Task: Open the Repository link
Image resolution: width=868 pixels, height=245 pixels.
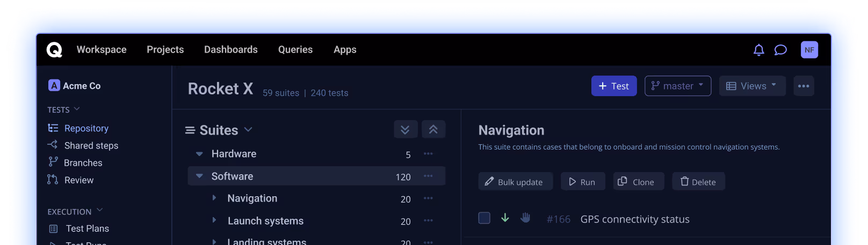Action: [86, 129]
